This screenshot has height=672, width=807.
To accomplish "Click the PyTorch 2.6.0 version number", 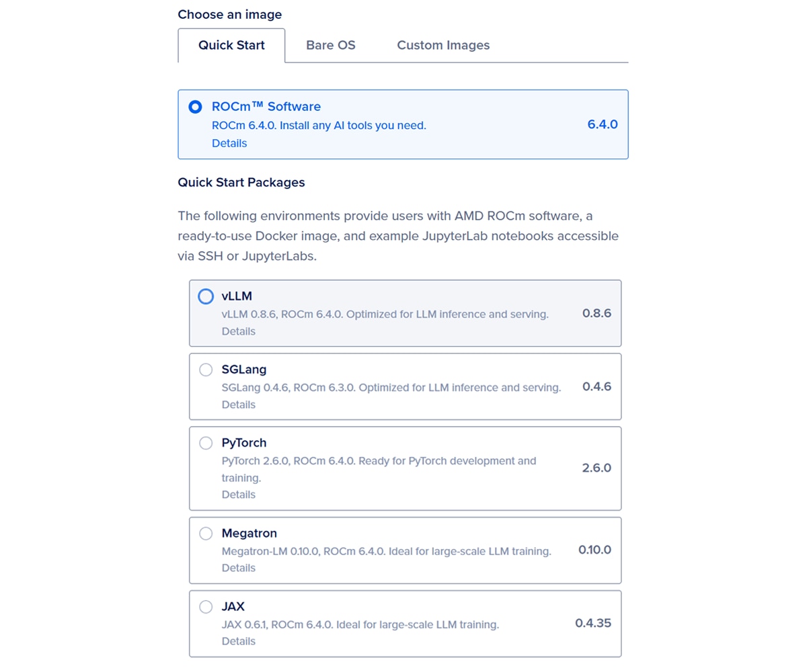I will pos(597,468).
